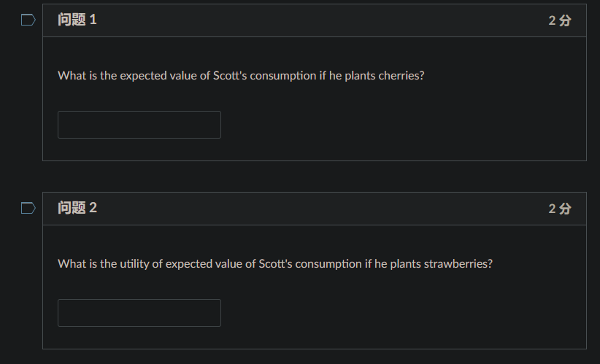Click "consumption" in question 2 text
The width and height of the screenshot is (600, 364).
[328, 263]
